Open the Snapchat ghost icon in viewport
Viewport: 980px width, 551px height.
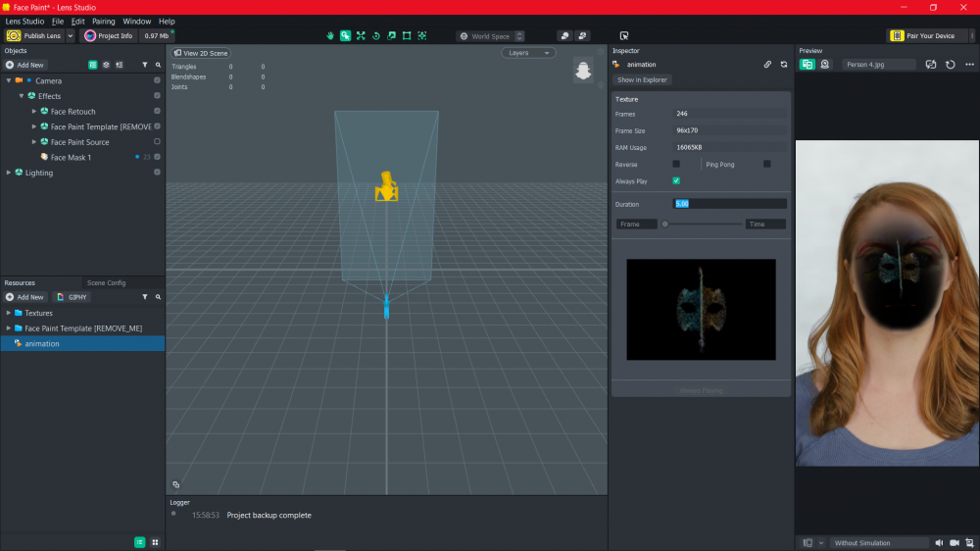coord(582,71)
